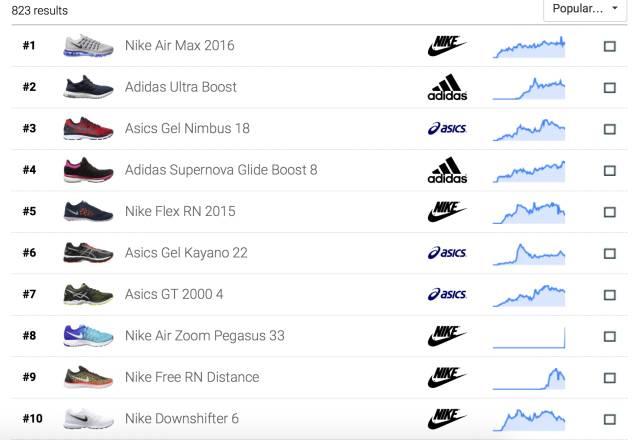Image resolution: width=640 pixels, height=440 pixels.
Task: Click the Nike Air Zoom Pegasus 33 shoe image
Action: (x=88, y=335)
